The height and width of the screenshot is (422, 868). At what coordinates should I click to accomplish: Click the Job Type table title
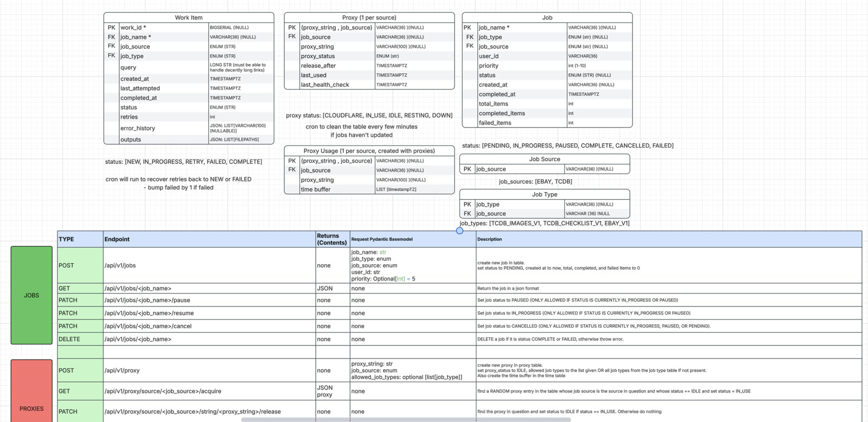[x=545, y=194]
